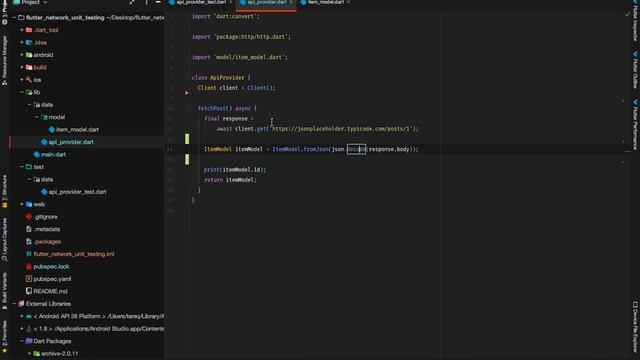Click the web folder icon
The image size is (640, 360).
(x=29, y=204)
